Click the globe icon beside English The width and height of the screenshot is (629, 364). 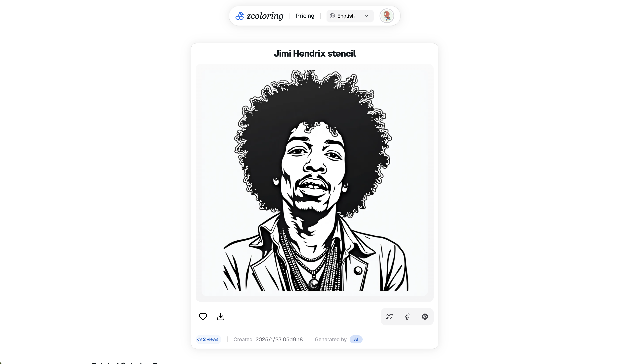(332, 16)
